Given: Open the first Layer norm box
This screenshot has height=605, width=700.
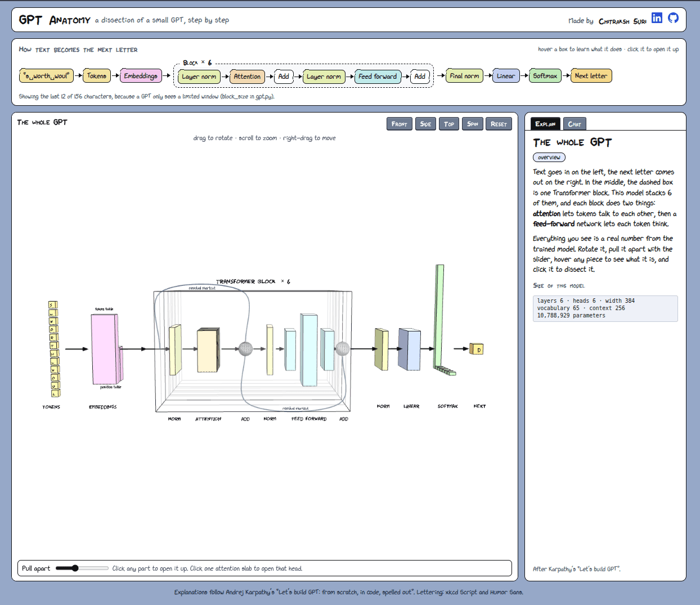Looking at the screenshot, I should [x=199, y=77].
